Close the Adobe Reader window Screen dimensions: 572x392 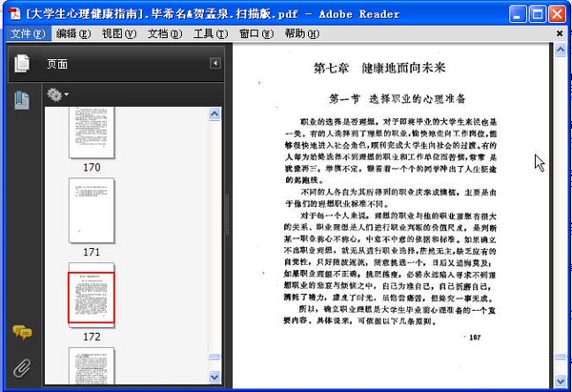tap(557, 14)
